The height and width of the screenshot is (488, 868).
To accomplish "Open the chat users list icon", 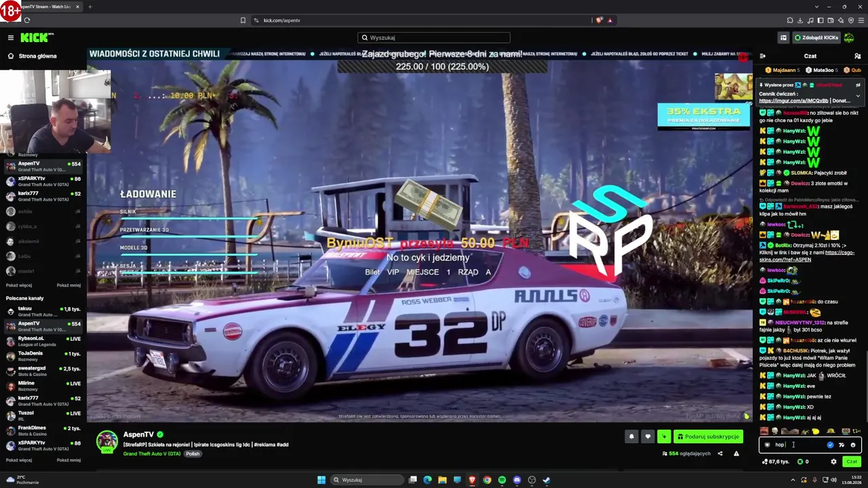I will 858,56.
